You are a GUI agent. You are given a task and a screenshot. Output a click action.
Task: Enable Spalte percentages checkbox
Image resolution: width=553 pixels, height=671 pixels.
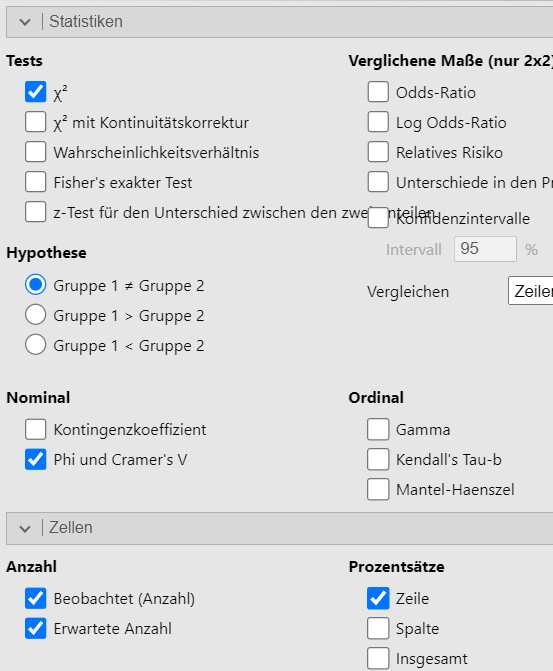[x=378, y=628]
